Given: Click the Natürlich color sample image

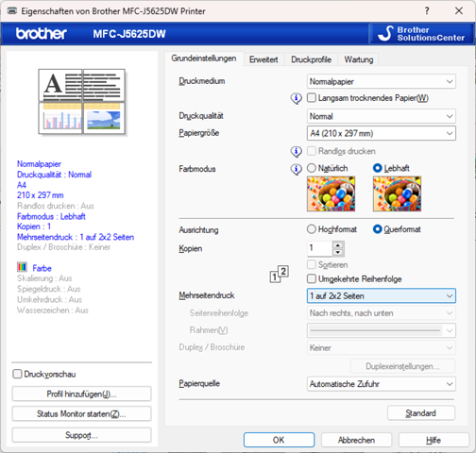Looking at the screenshot, I should (x=331, y=193).
